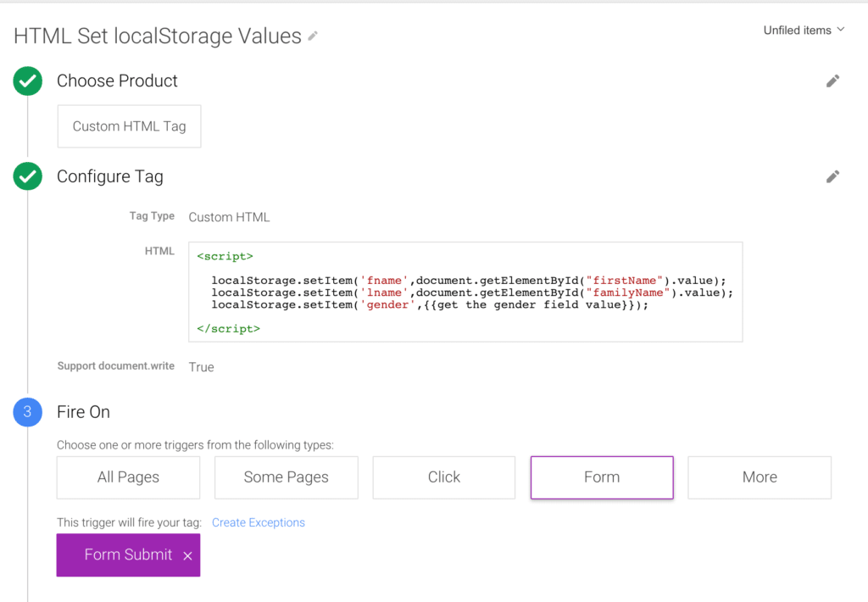Click the pencil icon next to the tag title
Image resolution: width=868 pixels, height=602 pixels.
(x=313, y=36)
